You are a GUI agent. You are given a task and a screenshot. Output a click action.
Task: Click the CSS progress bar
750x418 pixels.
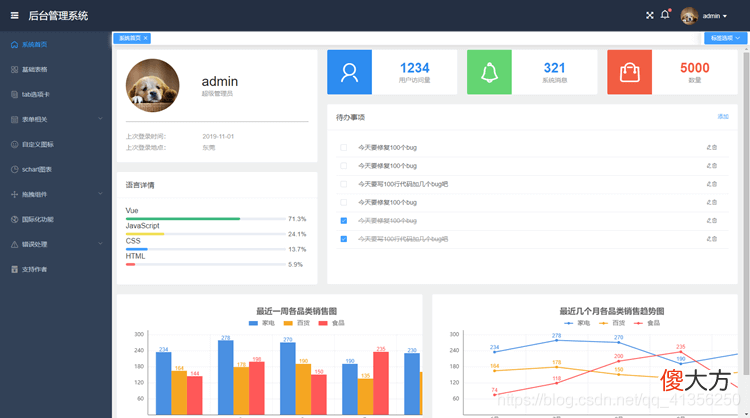click(206, 249)
